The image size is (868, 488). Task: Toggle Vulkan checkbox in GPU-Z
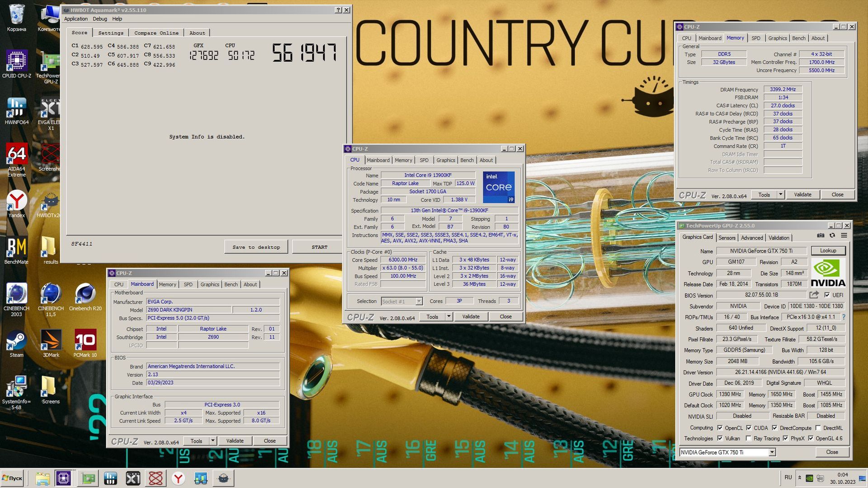pos(720,438)
